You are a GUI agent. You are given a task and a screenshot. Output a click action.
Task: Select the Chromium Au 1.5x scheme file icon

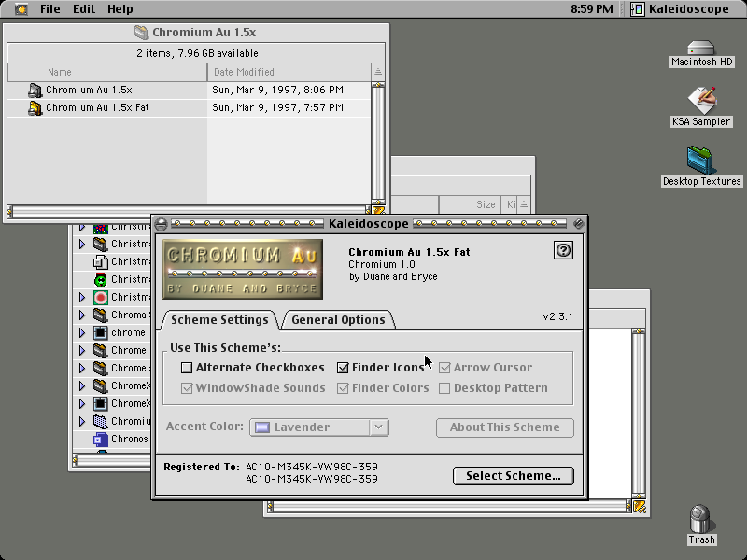[35, 90]
